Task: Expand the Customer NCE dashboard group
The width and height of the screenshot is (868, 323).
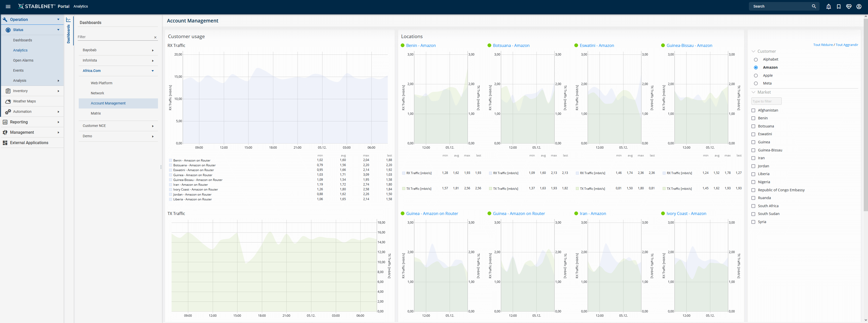Action: pos(153,126)
